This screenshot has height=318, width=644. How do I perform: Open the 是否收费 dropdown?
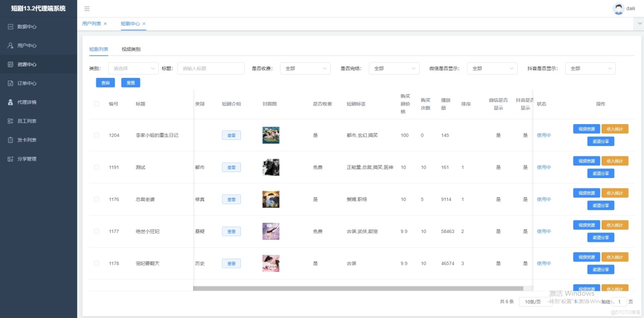pos(305,68)
